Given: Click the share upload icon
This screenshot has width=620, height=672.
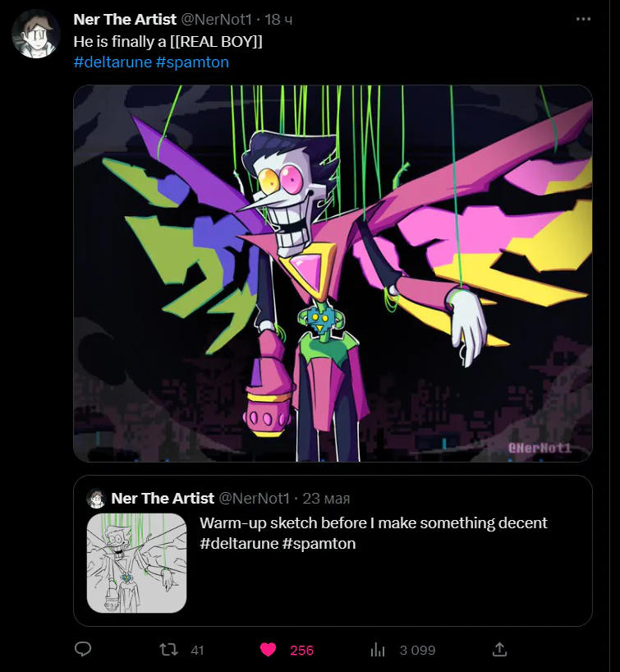Looking at the screenshot, I should point(499,650).
